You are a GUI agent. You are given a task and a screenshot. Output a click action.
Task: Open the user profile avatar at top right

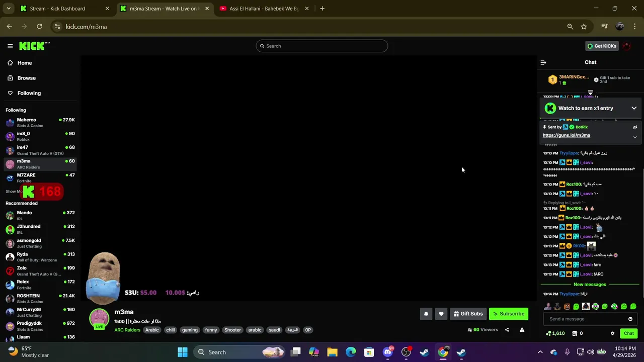[x=626, y=46]
